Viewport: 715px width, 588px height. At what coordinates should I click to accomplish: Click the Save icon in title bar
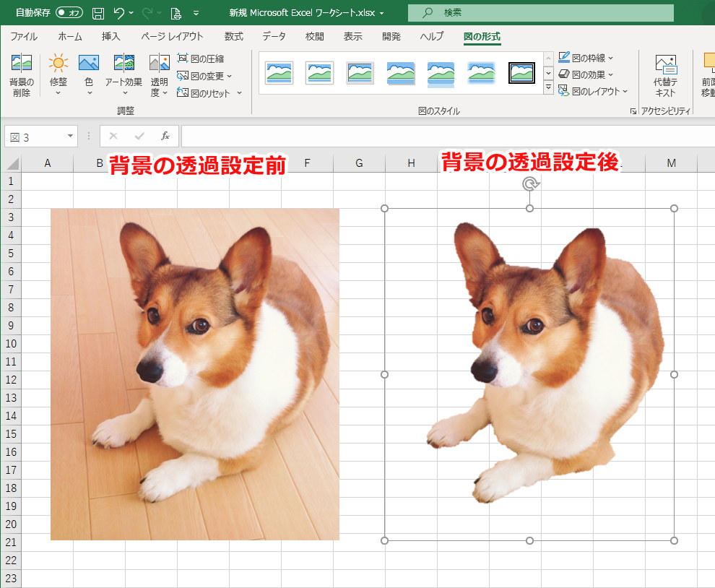[98, 13]
